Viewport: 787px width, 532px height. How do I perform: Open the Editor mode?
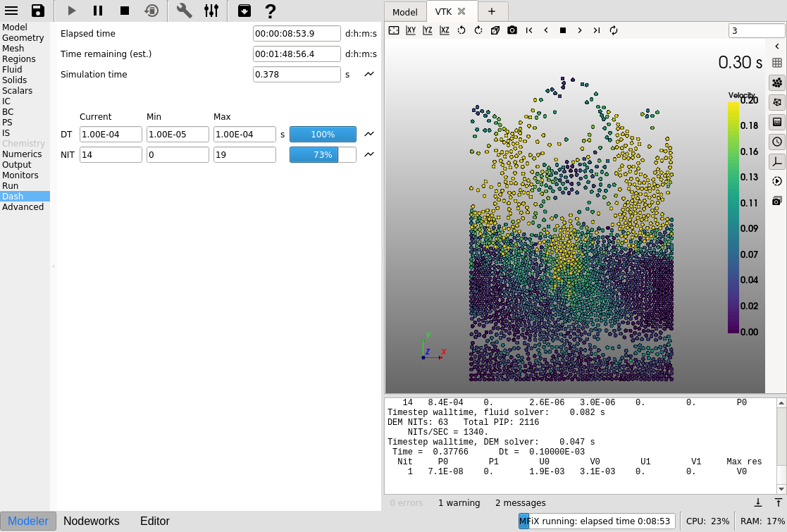click(x=155, y=521)
